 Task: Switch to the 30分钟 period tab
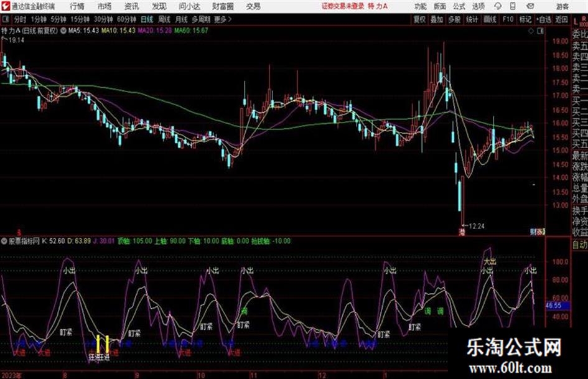(103, 19)
